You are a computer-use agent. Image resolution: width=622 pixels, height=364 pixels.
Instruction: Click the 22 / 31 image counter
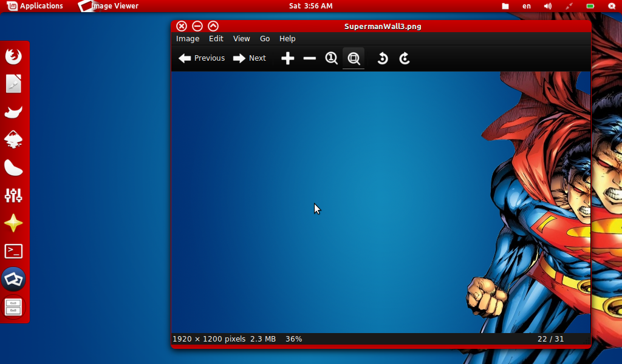click(550, 339)
